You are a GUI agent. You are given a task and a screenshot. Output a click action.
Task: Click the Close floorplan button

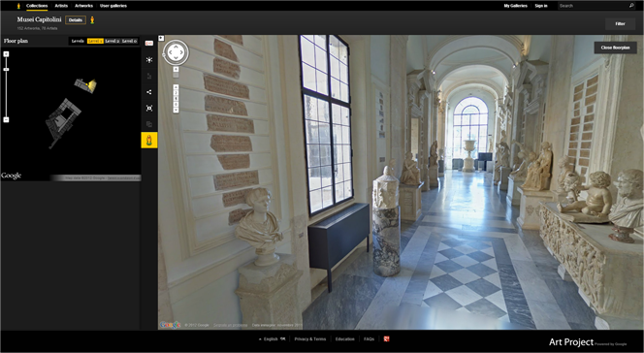pyautogui.click(x=615, y=48)
